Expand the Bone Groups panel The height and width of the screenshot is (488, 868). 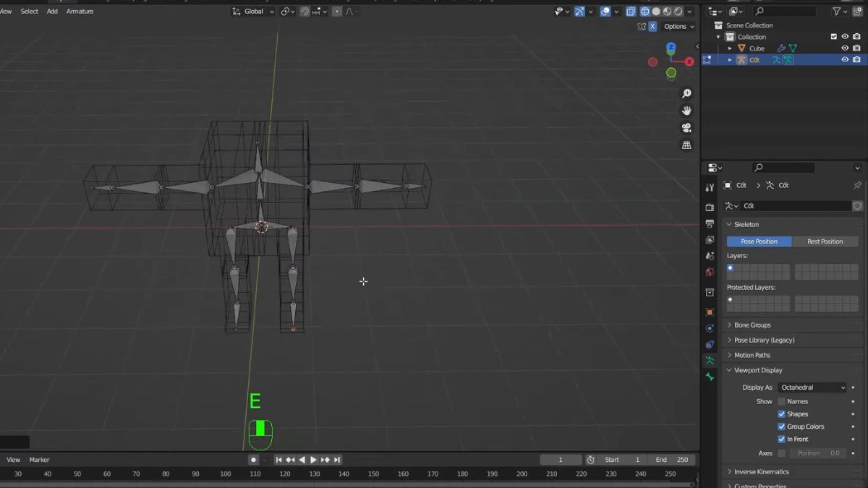(729, 325)
